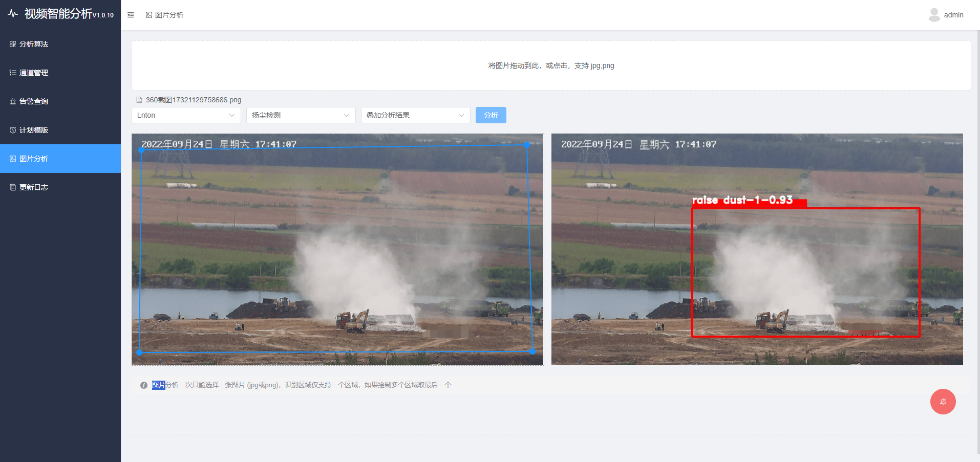The image size is (980, 462).
Task: Click the 图片分析 breadcrumb text
Action: 169,15
